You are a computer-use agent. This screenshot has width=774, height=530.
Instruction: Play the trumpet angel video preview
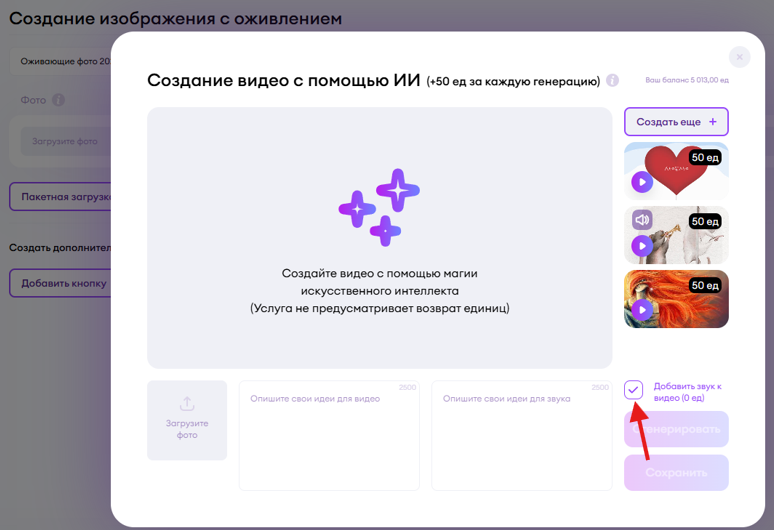tap(642, 246)
